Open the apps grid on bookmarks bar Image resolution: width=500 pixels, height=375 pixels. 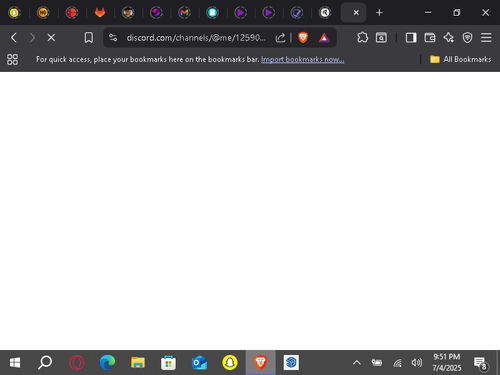pos(12,59)
